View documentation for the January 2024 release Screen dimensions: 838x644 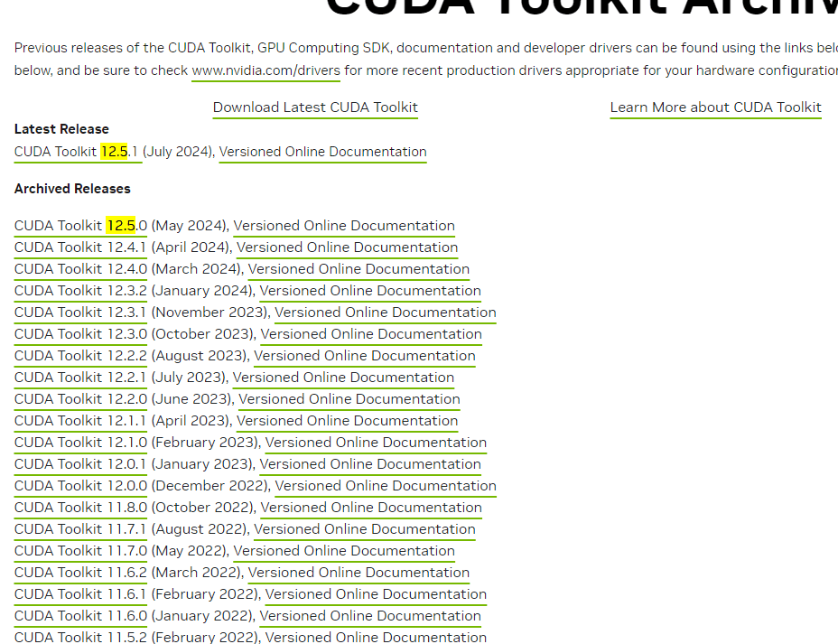click(x=370, y=291)
